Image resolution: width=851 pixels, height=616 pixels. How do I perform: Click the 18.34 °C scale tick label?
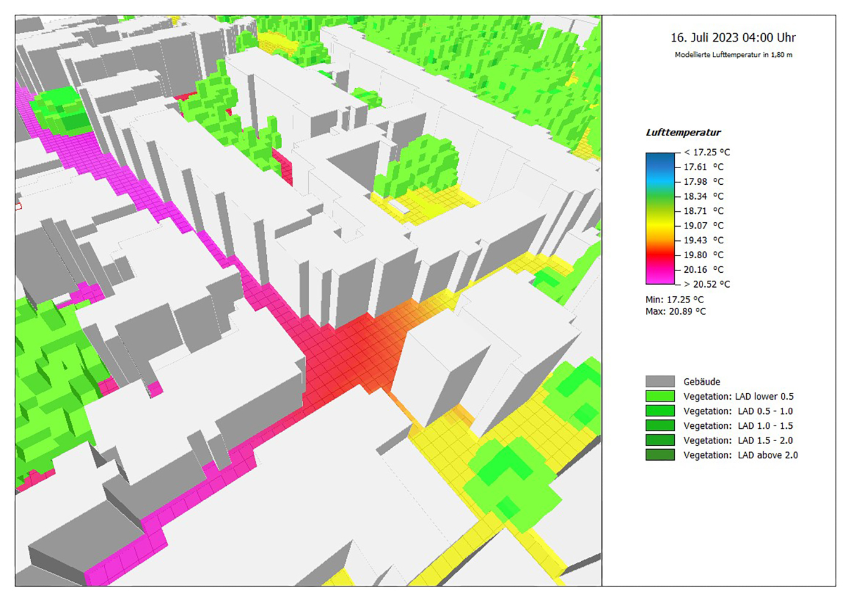point(703,196)
